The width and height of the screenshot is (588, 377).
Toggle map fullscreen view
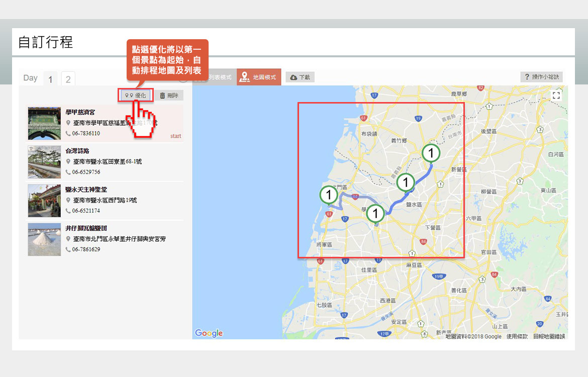pyautogui.click(x=556, y=95)
